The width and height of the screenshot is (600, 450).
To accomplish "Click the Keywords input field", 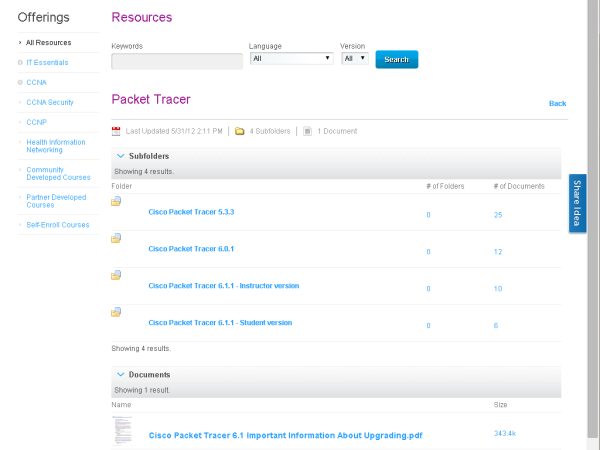I will click(x=177, y=61).
